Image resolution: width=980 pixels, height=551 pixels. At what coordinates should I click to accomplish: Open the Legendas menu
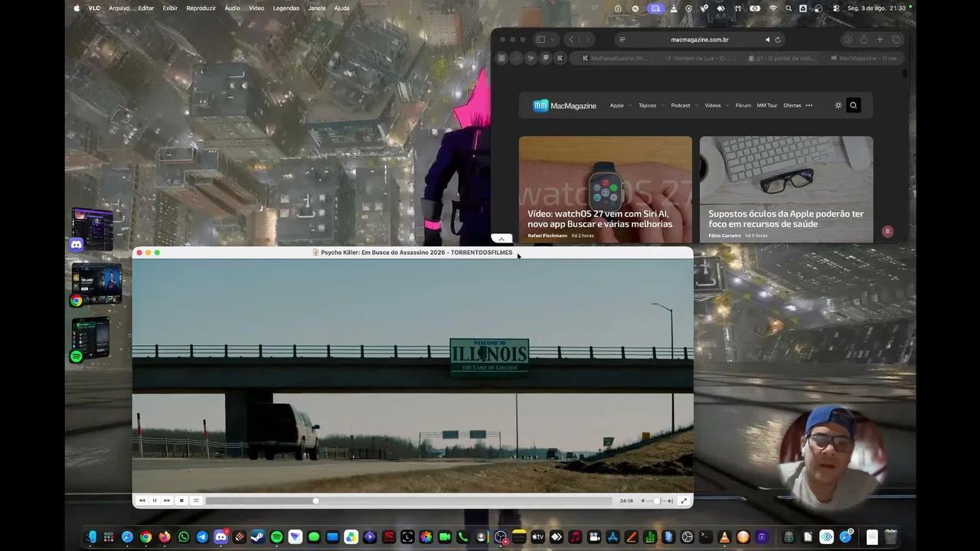coord(286,8)
